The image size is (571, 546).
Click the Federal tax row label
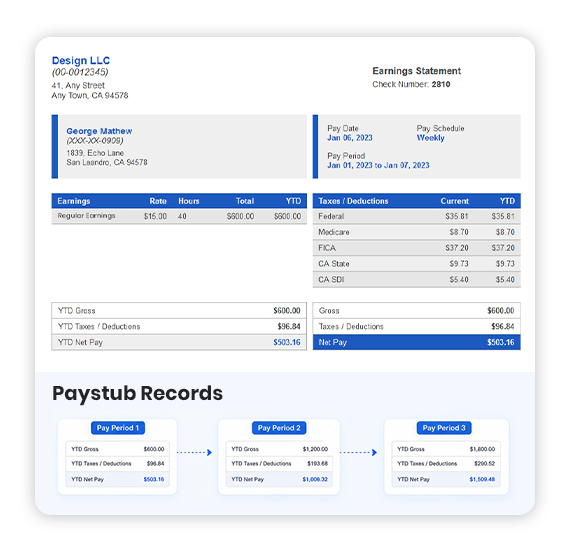coord(331,216)
